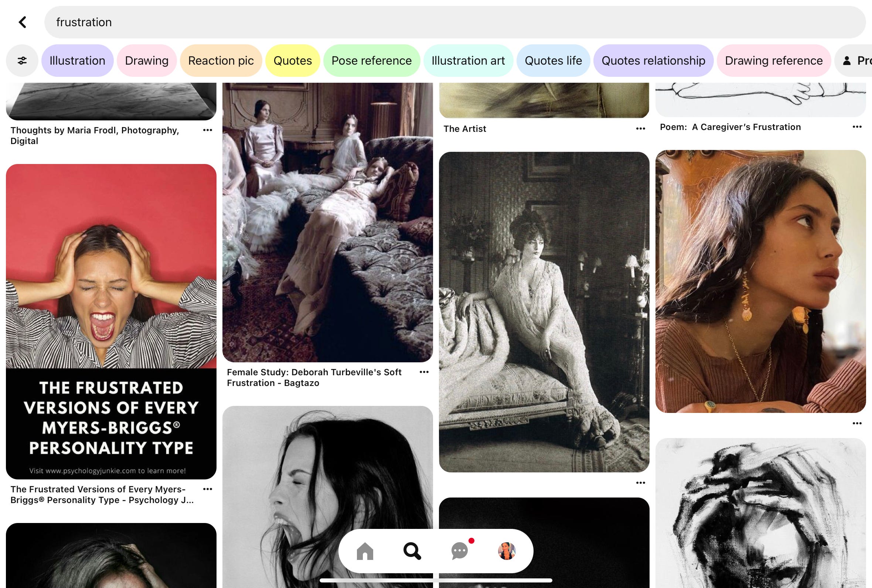Screen dimensions: 872x588
Task: Open 'The Frustrated Versions of Every Myers-Briggs' title
Action: click(x=102, y=494)
